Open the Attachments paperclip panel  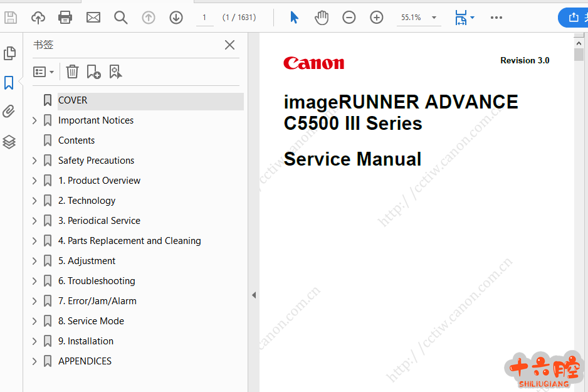point(9,112)
